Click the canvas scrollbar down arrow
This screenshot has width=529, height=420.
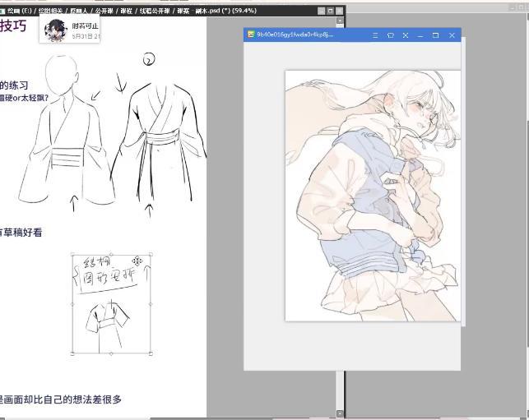340,413
